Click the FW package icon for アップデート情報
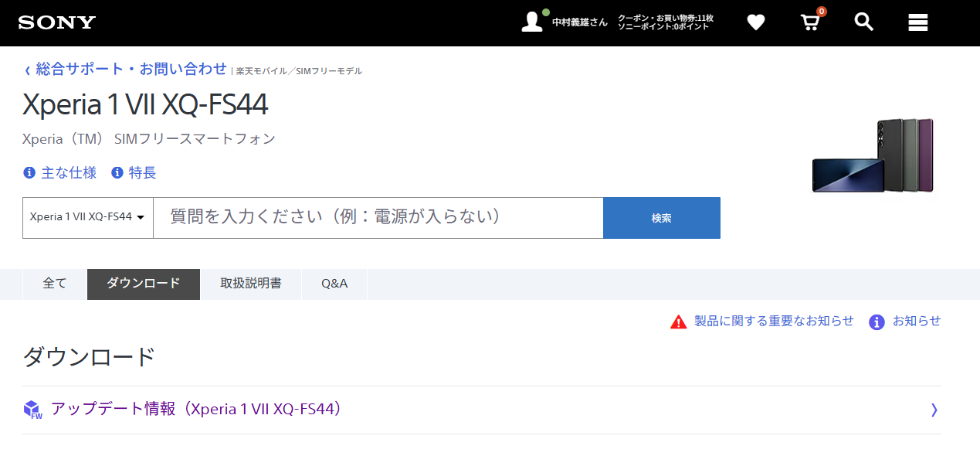The image size is (980, 473). click(32, 410)
